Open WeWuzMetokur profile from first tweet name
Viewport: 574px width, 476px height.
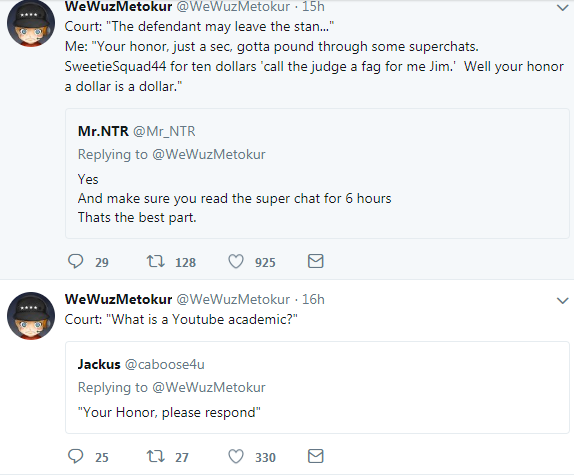[x=118, y=6]
